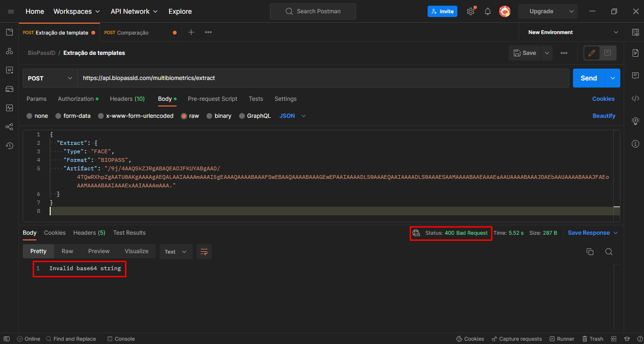Search within the response body
644x344 pixels.
click(609, 252)
